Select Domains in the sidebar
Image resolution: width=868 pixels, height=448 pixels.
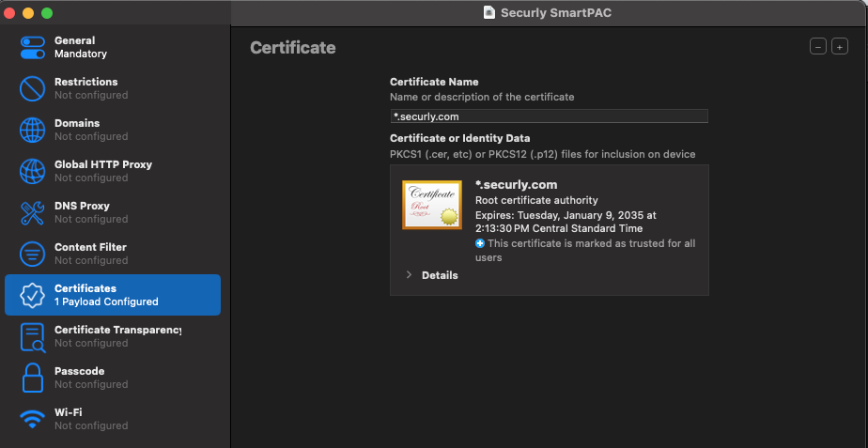tap(113, 130)
